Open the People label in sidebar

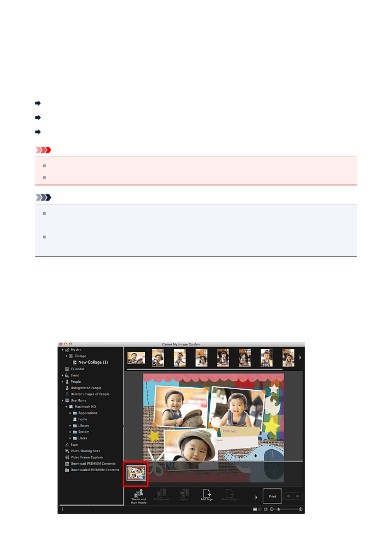click(x=76, y=382)
